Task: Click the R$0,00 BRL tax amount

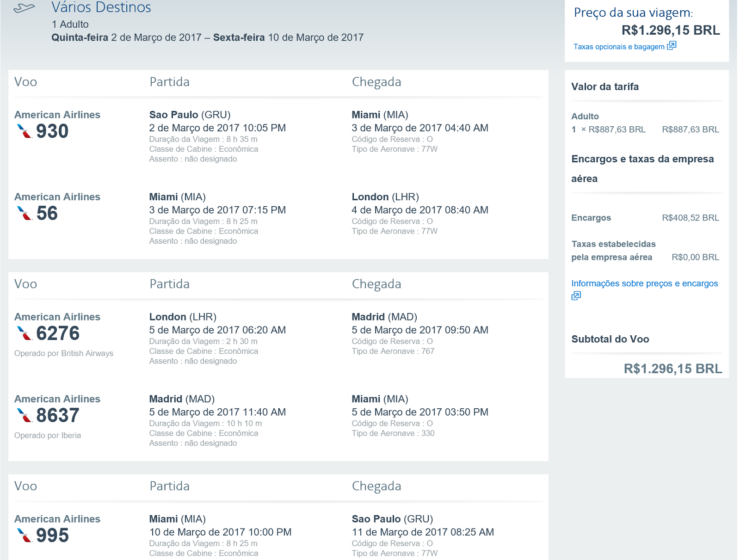Action: [x=696, y=257]
